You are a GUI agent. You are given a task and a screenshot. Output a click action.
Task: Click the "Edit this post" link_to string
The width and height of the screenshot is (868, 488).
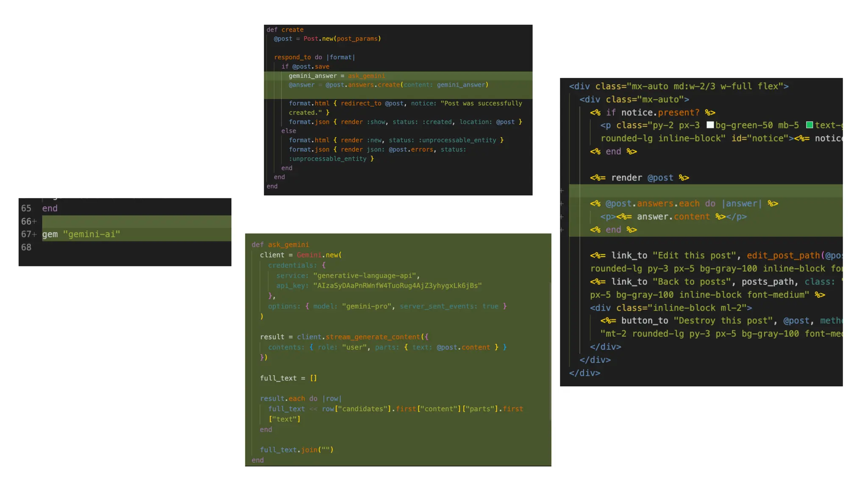pos(694,255)
